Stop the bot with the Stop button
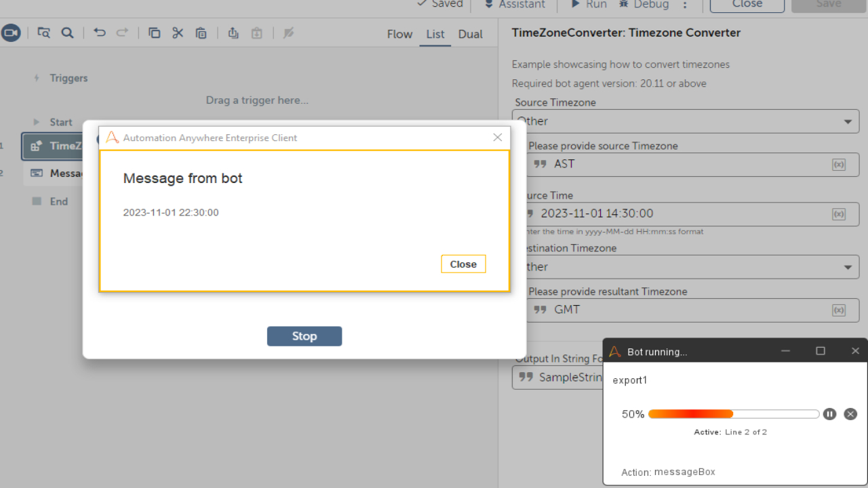The height and width of the screenshot is (488, 868). pos(304,336)
